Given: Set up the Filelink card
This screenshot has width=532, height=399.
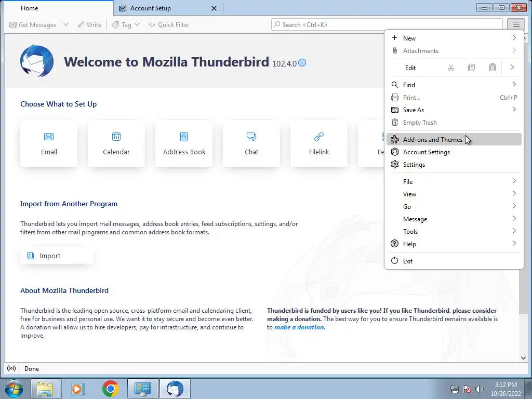Looking at the screenshot, I should (319, 143).
